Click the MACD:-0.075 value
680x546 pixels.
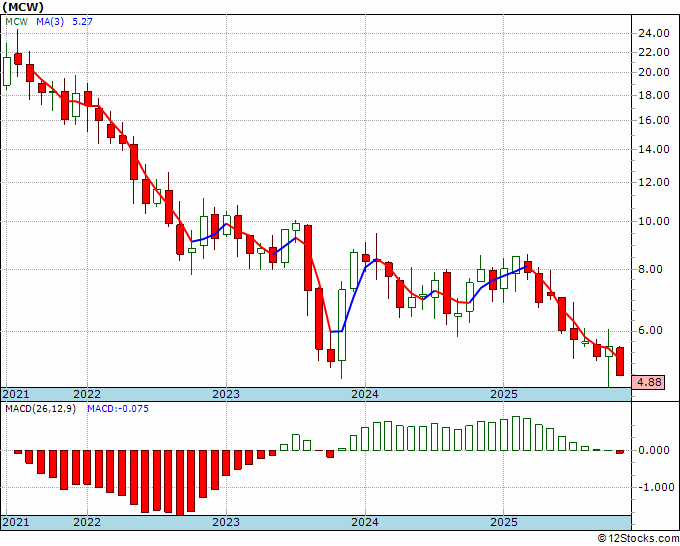(x=118, y=409)
